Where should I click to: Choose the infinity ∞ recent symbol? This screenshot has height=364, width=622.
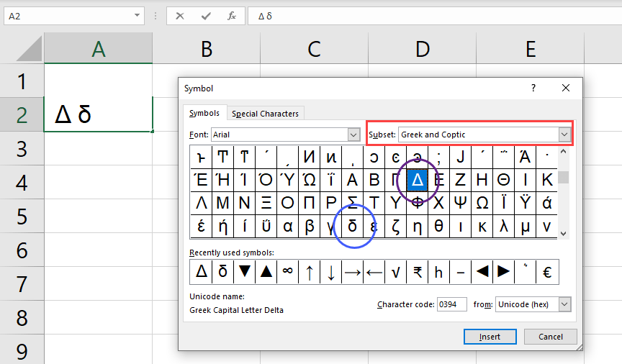[287, 272]
